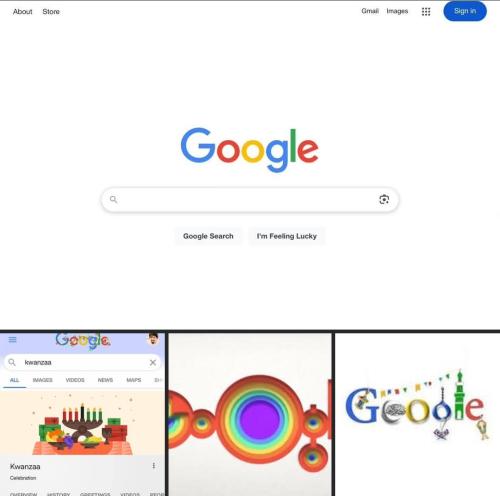Select the NEWS tab in Kwanzaa results
The image size is (500, 496).
coord(105,380)
